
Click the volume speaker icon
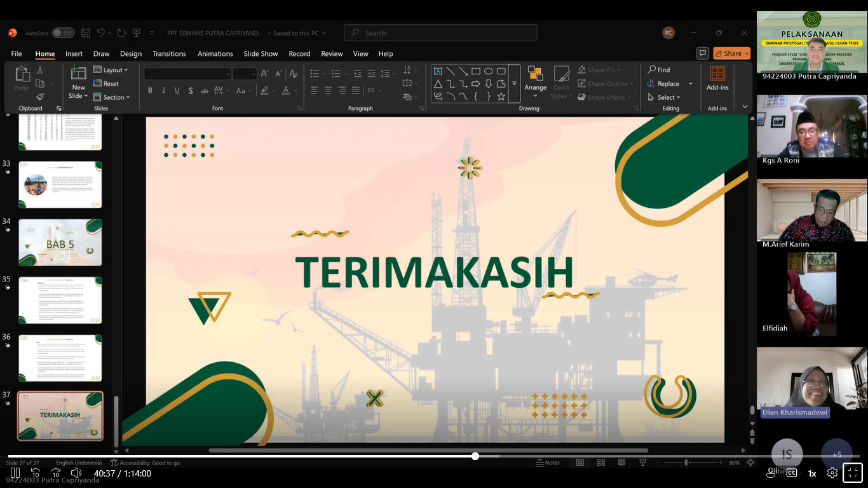pos(76,473)
